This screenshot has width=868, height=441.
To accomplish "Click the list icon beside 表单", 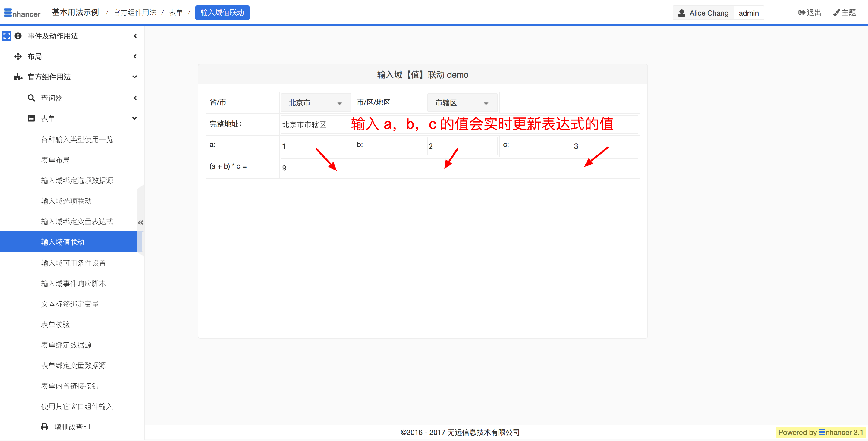I will 31,119.
